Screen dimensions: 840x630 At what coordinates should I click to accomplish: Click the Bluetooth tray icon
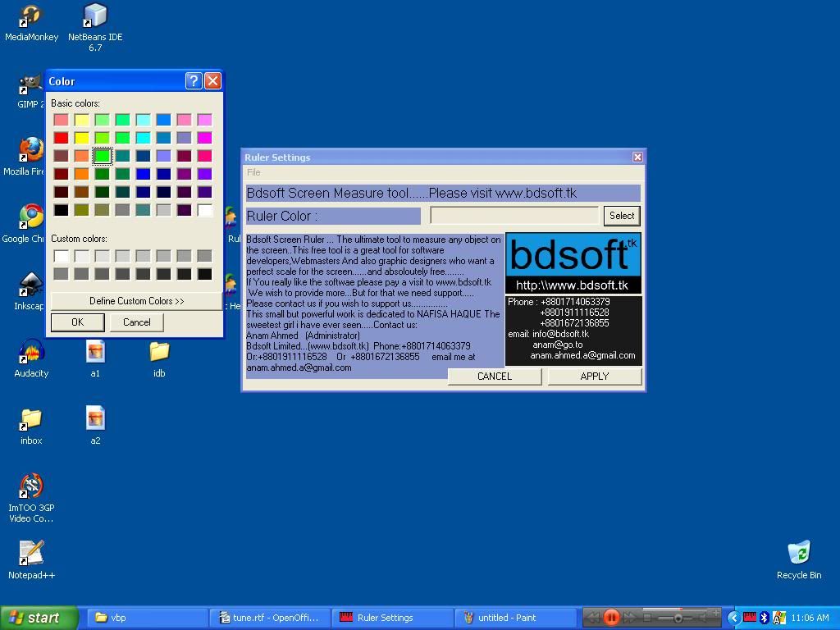coord(764,618)
